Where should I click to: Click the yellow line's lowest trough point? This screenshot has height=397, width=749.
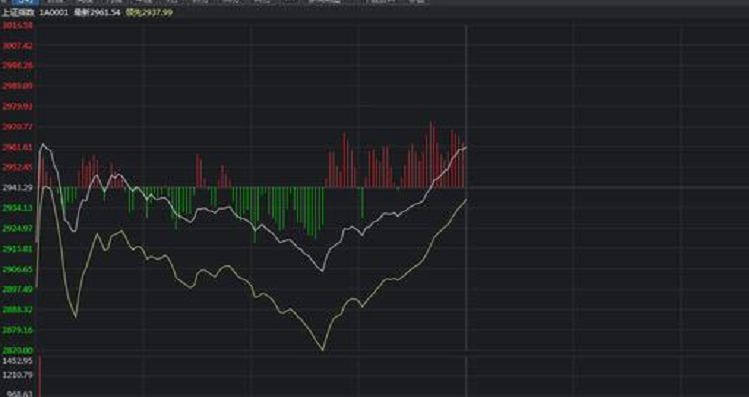point(322,349)
